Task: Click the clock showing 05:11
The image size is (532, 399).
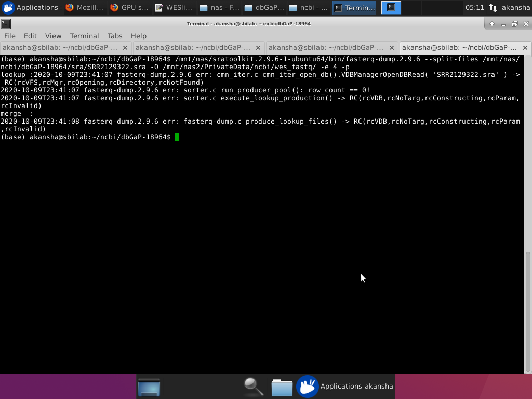Action: tap(476, 7)
